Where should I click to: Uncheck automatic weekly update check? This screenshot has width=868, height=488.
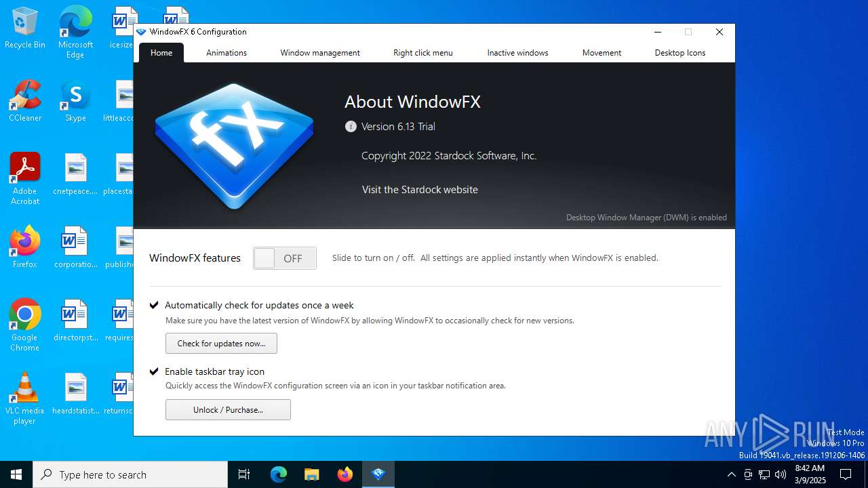pos(154,305)
